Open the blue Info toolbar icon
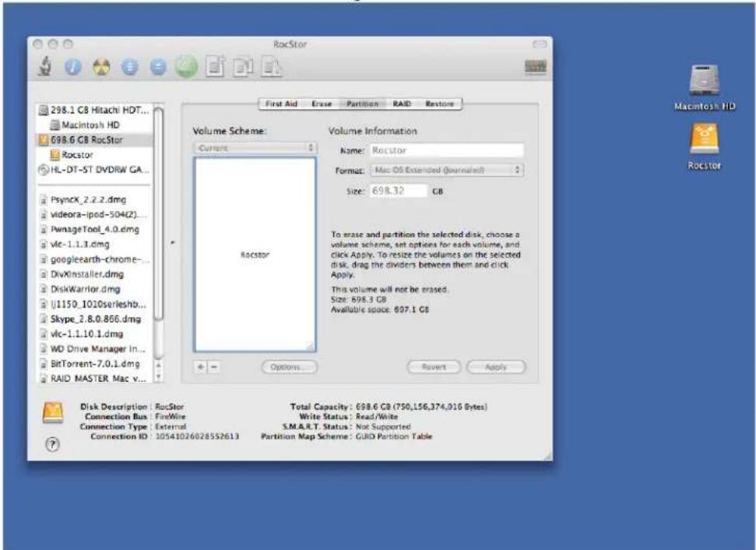 pos(73,67)
